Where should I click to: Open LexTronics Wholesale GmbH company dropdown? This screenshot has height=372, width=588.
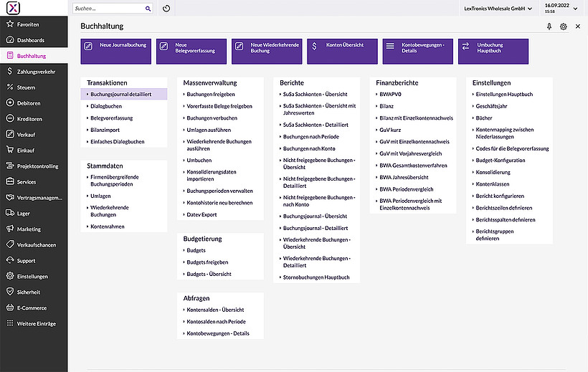498,9
